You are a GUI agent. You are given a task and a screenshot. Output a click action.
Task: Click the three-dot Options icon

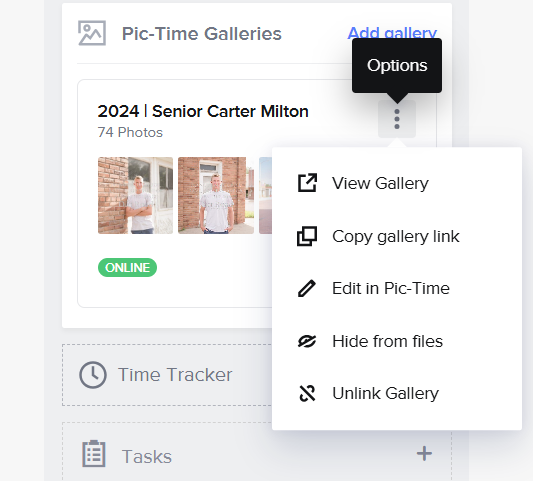tap(397, 119)
